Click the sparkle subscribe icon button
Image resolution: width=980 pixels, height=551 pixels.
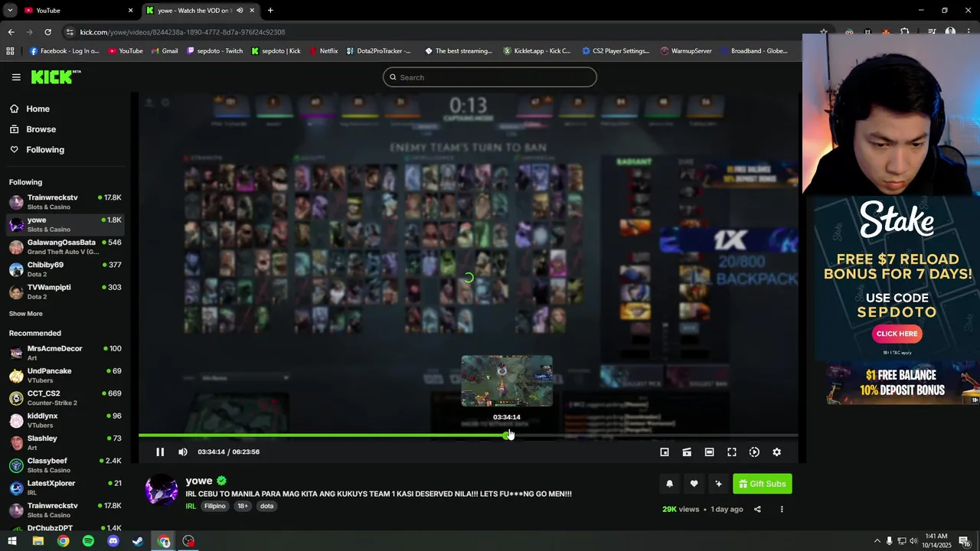[718, 484]
